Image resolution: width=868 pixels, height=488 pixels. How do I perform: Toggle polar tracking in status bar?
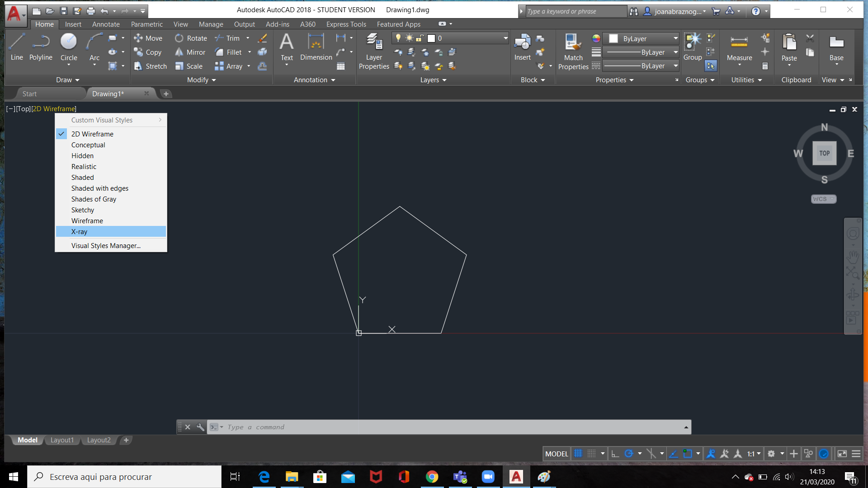(x=629, y=454)
